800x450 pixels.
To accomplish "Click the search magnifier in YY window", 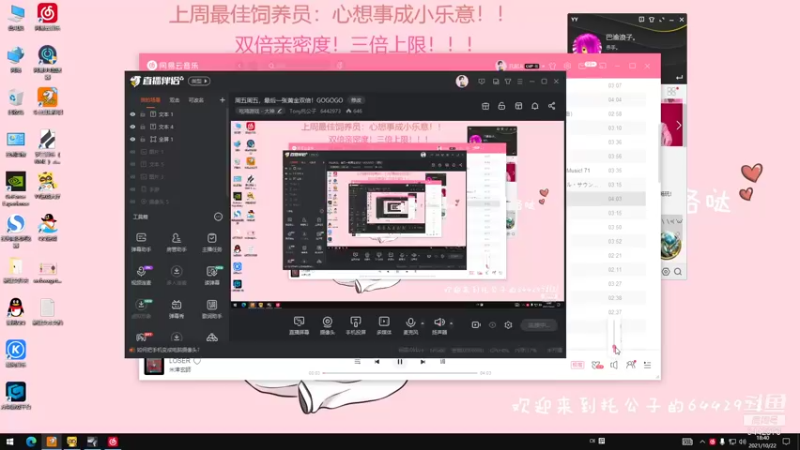I will click(678, 272).
